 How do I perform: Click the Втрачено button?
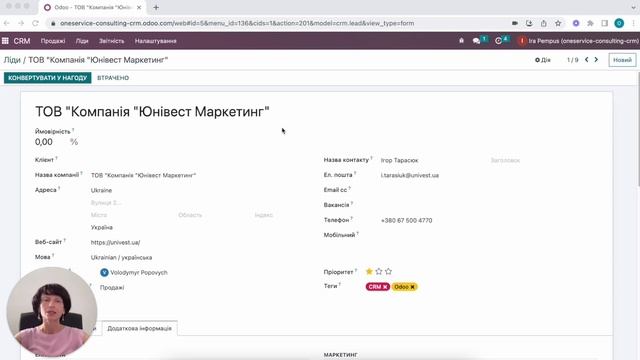point(113,78)
